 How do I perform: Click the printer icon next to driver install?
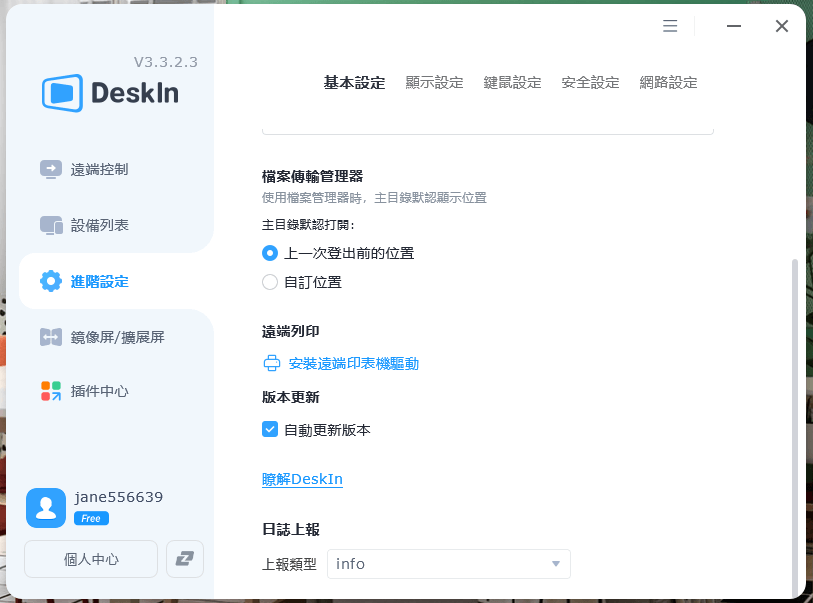[x=271, y=363]
